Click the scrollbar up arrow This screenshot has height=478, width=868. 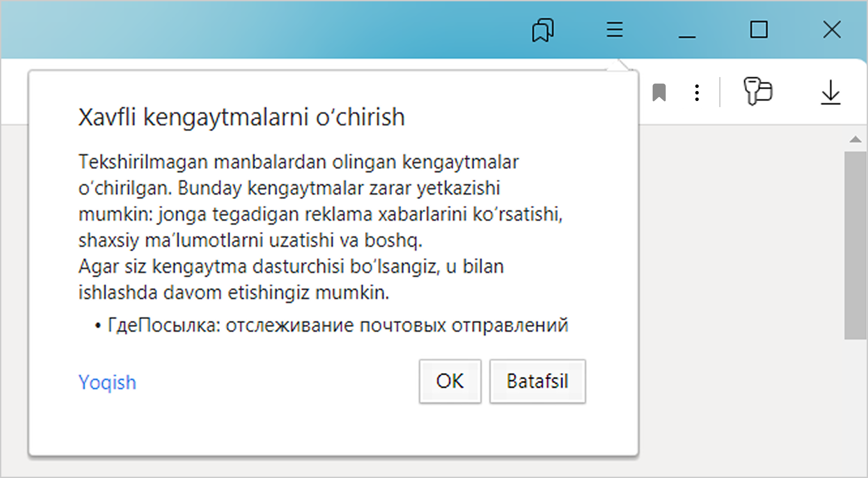tap(855, 139)
